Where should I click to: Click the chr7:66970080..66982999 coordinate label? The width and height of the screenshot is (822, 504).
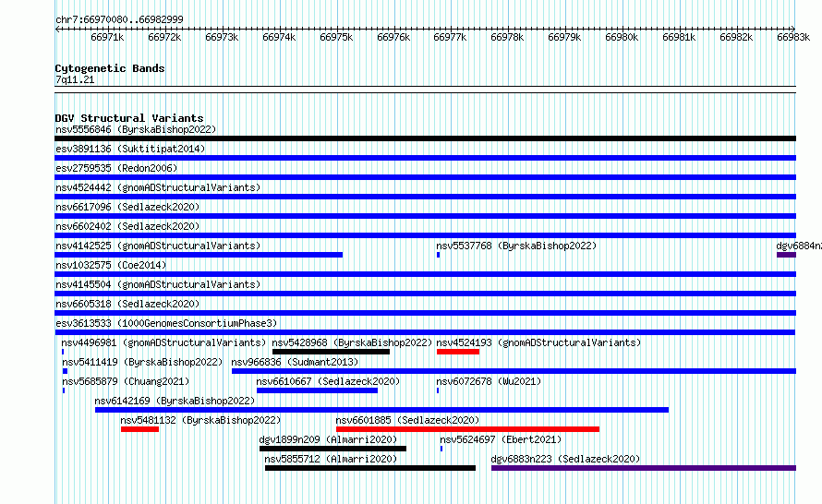click(119, 19)
